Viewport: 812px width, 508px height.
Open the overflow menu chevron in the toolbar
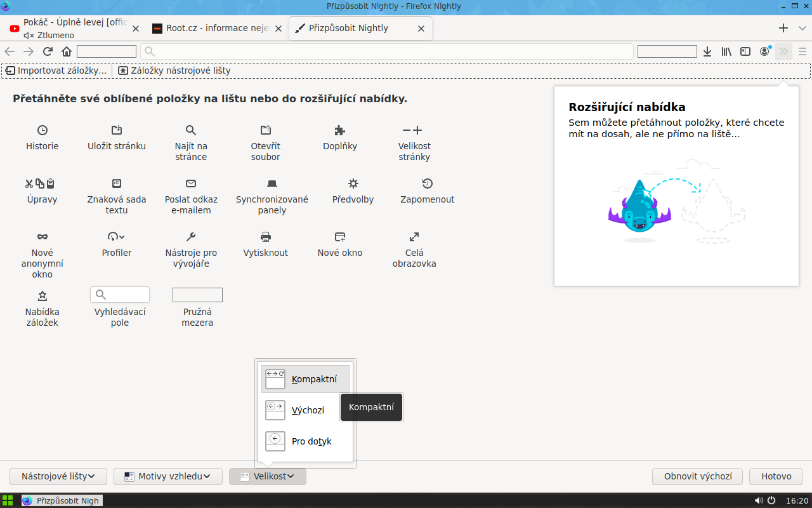pyautogui.click(x=783, y=51)
